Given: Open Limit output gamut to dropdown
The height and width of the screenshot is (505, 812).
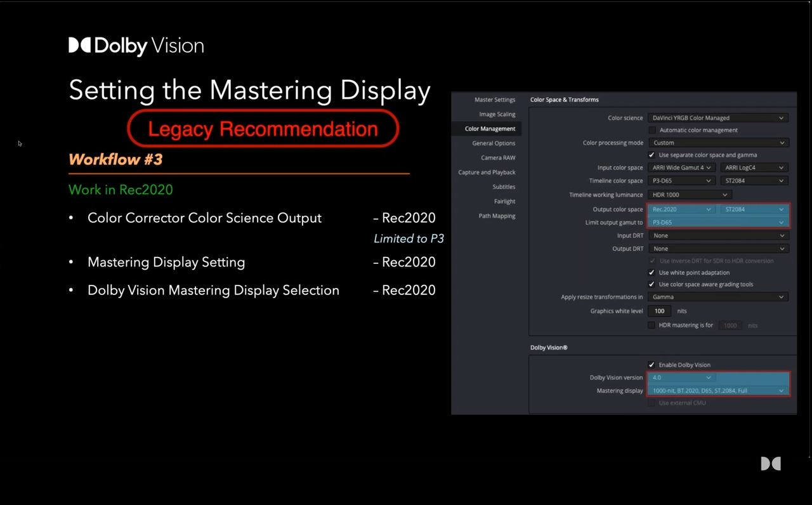Looking at the screenshot, I should (x=718, y=223).
